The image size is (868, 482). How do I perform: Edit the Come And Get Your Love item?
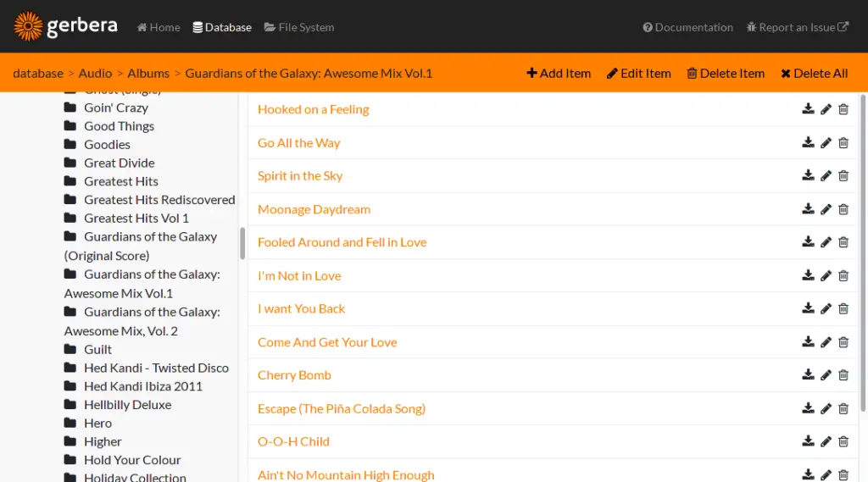826,342
